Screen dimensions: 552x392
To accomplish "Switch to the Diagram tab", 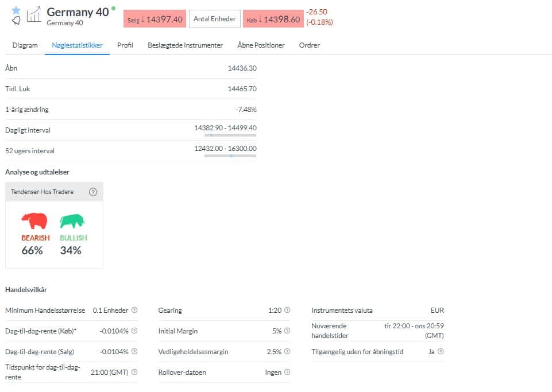I will click(x=25, y=45).
